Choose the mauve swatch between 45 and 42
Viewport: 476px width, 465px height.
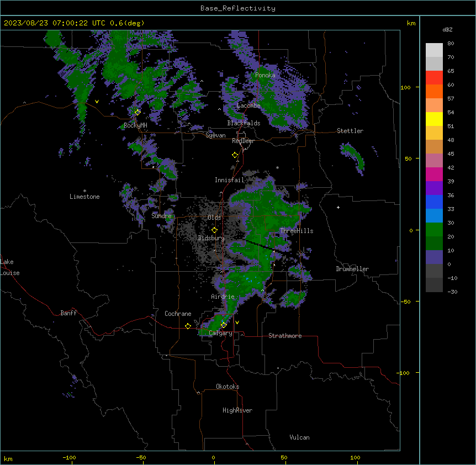(434, 161)
